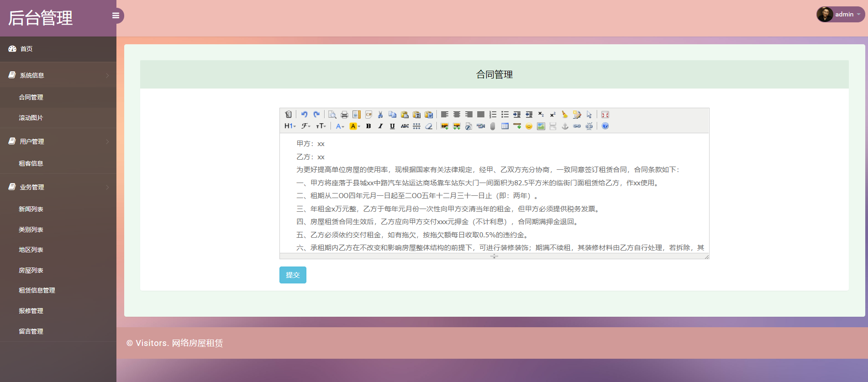Insert a table into the editor
The width and height of the screenshot is (868, 382).
(505, 126)
